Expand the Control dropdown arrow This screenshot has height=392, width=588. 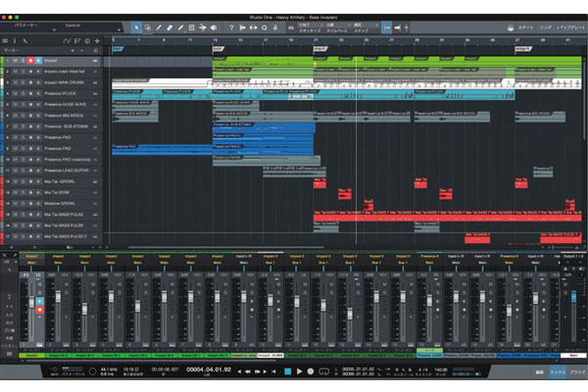(119, 29)
